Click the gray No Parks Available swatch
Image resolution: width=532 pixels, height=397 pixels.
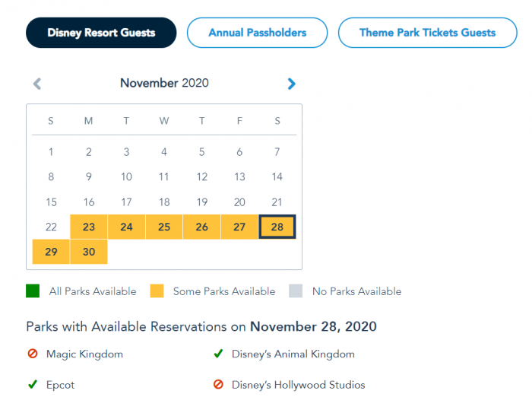coord(296,291)
